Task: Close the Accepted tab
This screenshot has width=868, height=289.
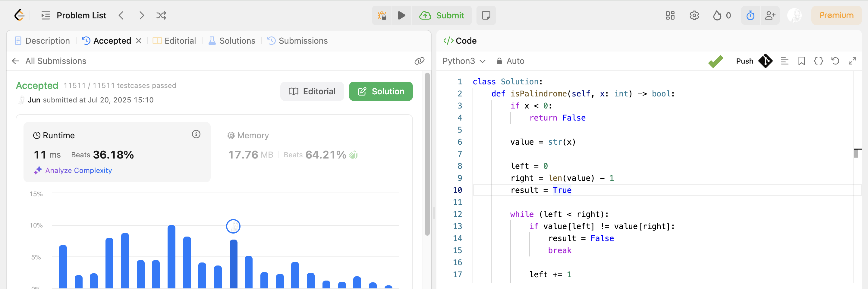Action: pyautogui.click(x=139, y=41)
